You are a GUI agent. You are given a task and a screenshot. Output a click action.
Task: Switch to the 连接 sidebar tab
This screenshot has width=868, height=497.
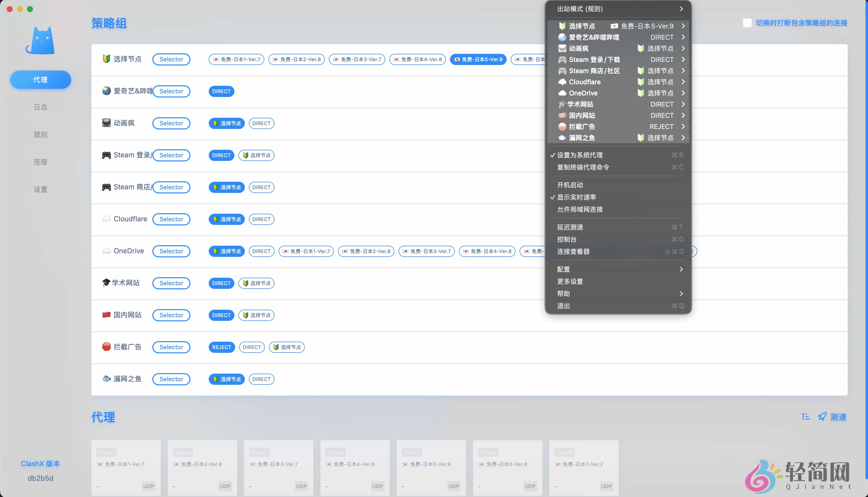pyautogui.click(x=40, y=162)
